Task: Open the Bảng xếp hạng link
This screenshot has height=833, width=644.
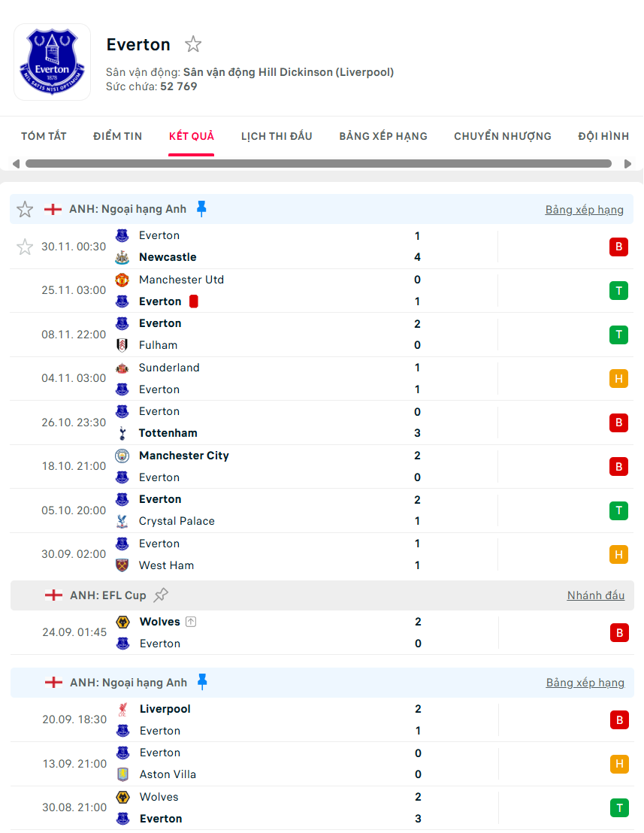Action: click(x=585, y=210)
